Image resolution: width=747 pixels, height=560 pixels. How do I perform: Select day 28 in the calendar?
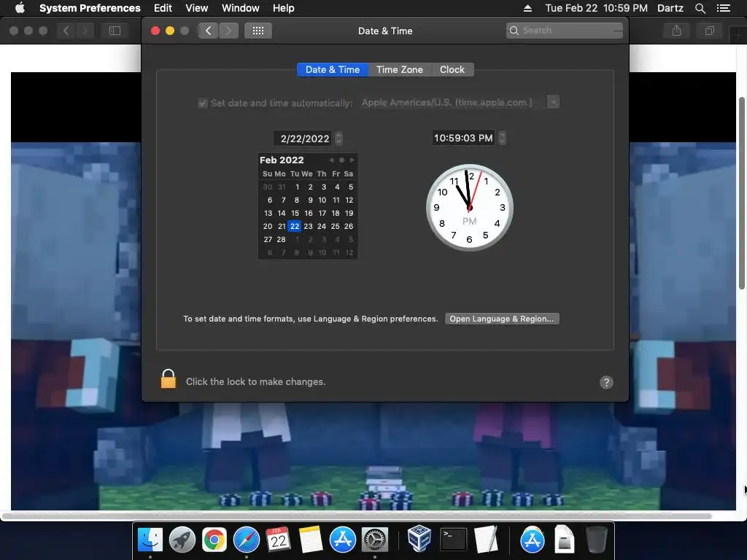tap(281, 239)
